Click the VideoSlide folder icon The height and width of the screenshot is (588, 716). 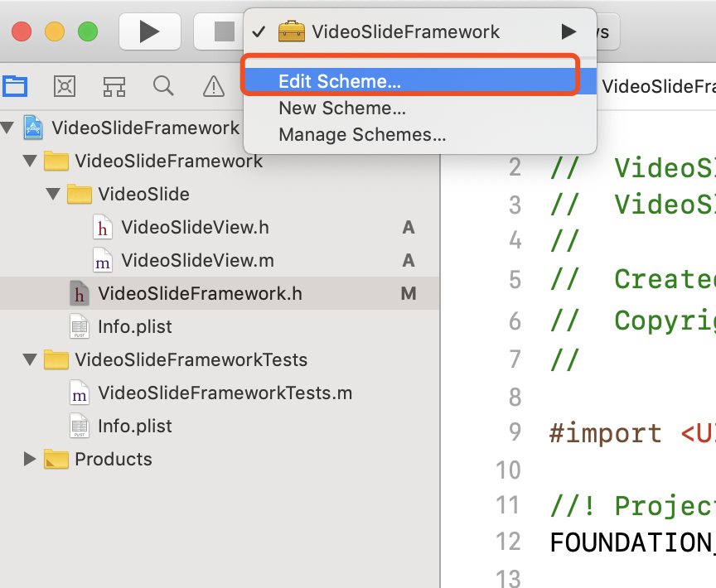(80, 194)
